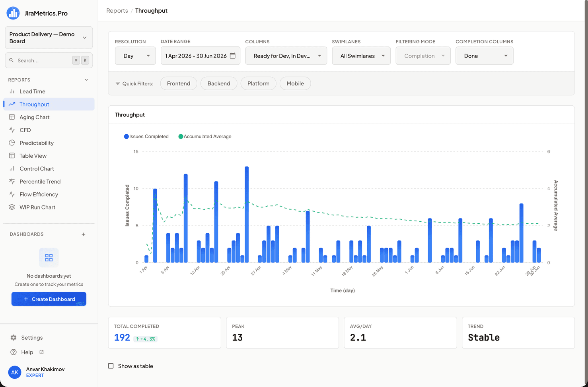Open the Filtering Mode Completion dropdown

click(423, 56)
